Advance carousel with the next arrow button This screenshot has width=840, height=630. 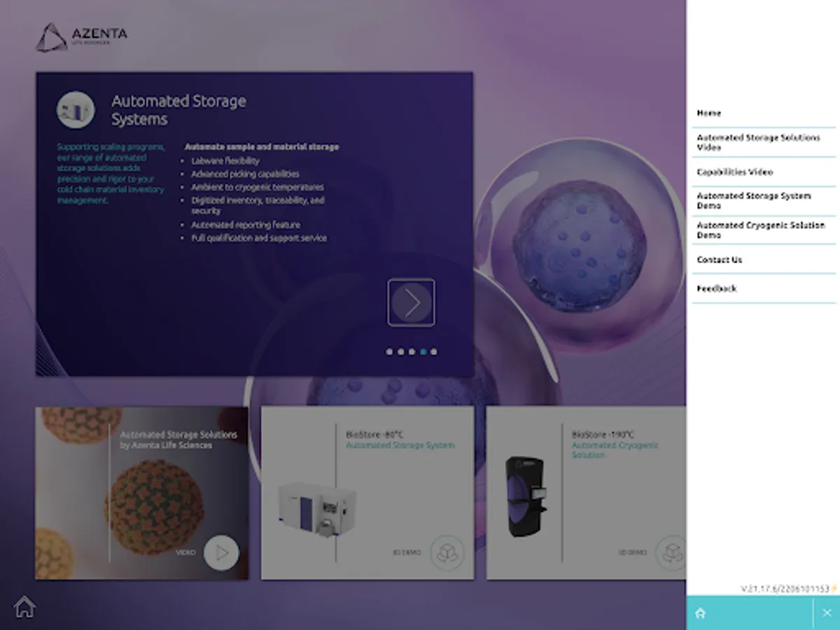412,302
